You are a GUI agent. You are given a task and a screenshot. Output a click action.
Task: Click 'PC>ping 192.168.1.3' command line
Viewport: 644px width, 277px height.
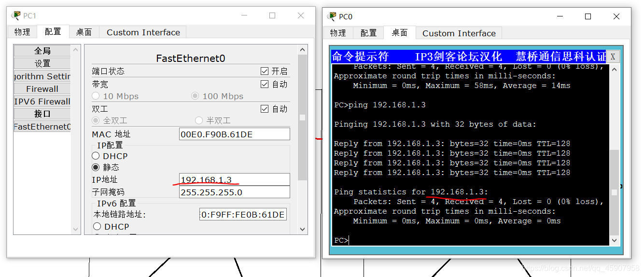click(380, 105)
